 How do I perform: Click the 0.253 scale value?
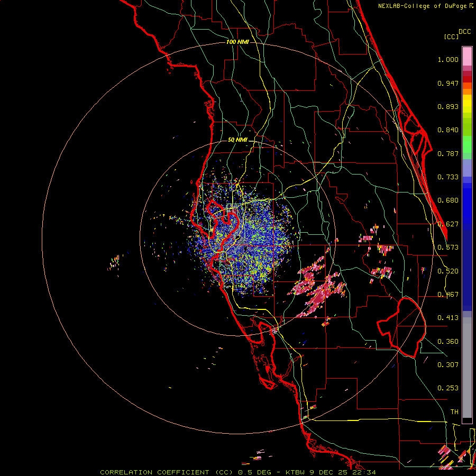(x=448, y=388)
